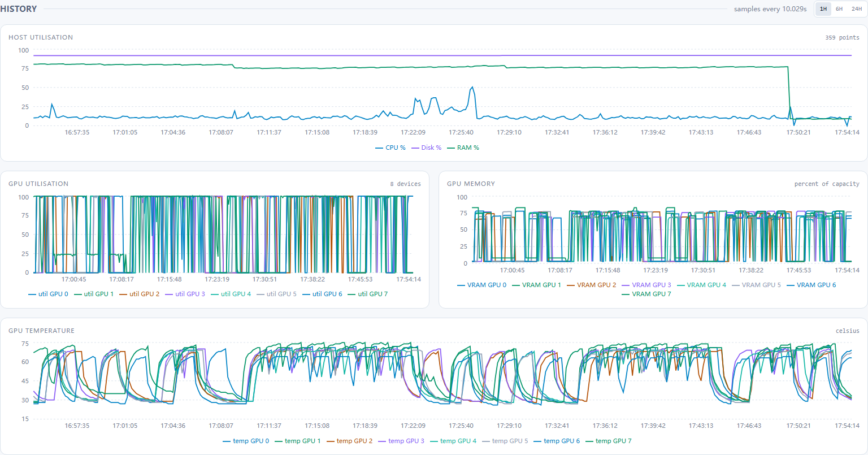868x455 pixels.
Task: Click 17:08:07 on the Host Utilisation axis
Action: [221, 132]
